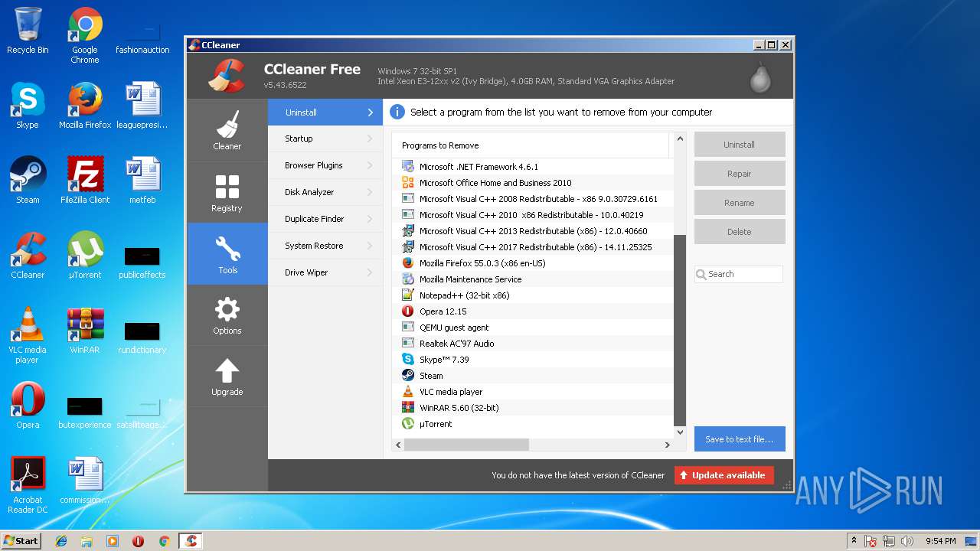Click the Mozilla Firefox 55.0.3 program icon
This screenshot has width=980, height=551.
(408, 262)
